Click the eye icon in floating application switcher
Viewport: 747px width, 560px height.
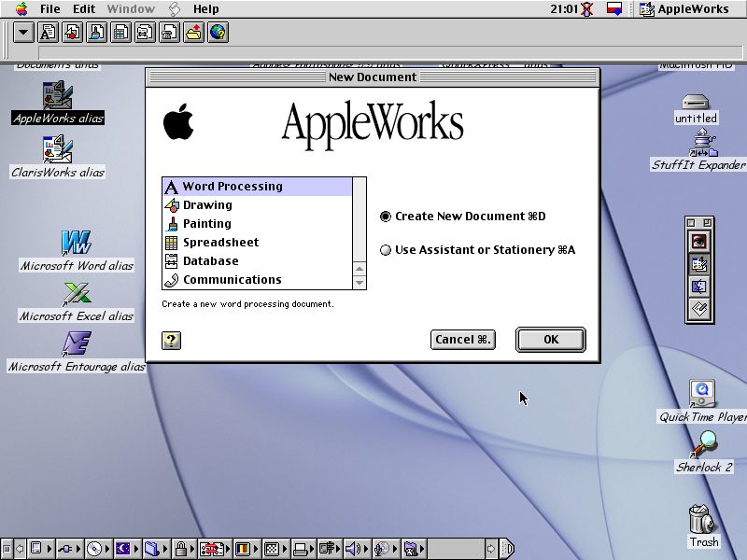[x=699, y=241]
